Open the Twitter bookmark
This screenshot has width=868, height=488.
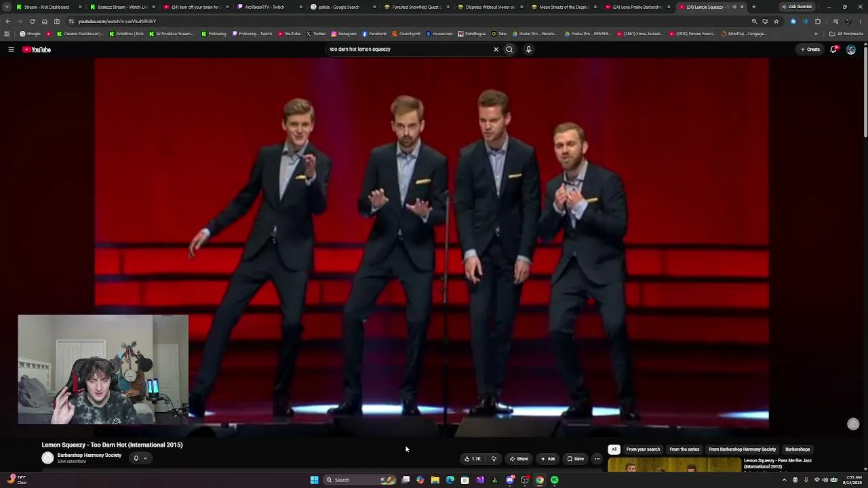316,34
